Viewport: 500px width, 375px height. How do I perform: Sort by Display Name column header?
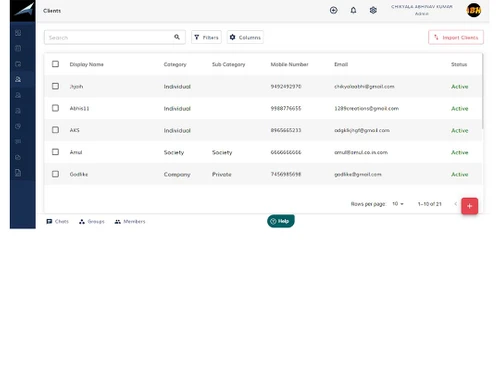pos(86,64)
